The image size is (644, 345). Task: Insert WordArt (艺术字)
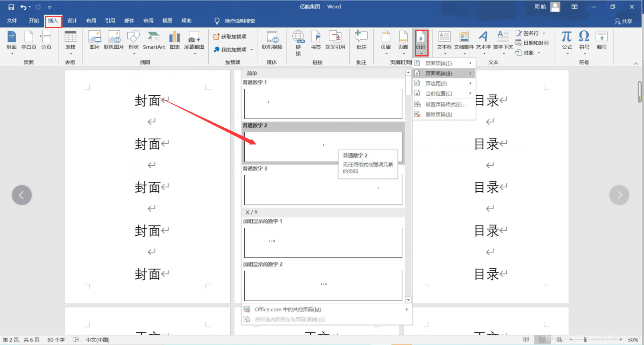tap(483, 42)
